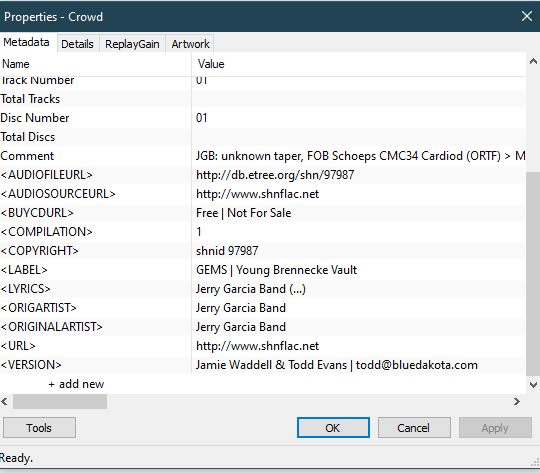540x473 pixels.
Task: Select the <AUDIOFILEURL> field name
Action: click(x=46, y=175)
